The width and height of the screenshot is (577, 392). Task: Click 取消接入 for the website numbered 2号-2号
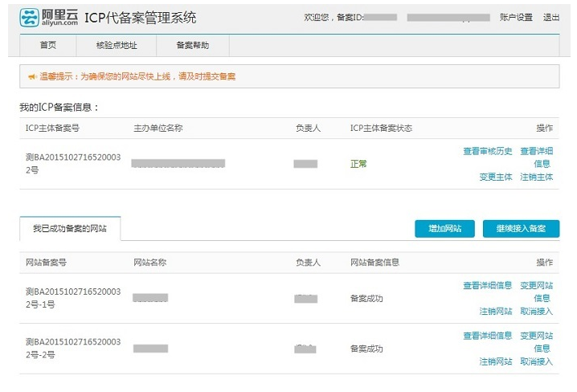pyautogui.click(x=536, y=361)
